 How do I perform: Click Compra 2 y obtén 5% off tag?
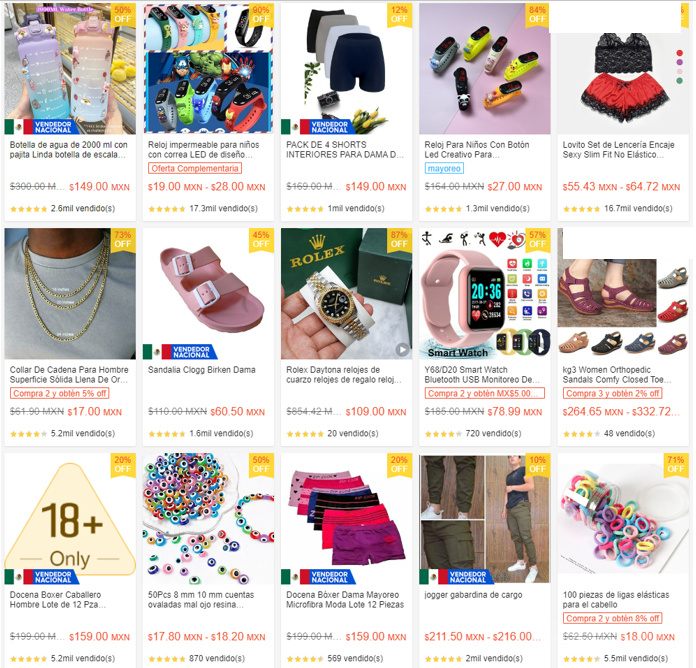pos(59,393)
